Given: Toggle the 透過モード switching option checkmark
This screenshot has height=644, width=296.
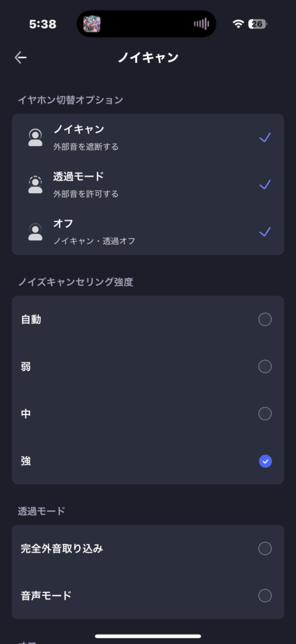Looking at the screenshot, I should click(265, 185).
